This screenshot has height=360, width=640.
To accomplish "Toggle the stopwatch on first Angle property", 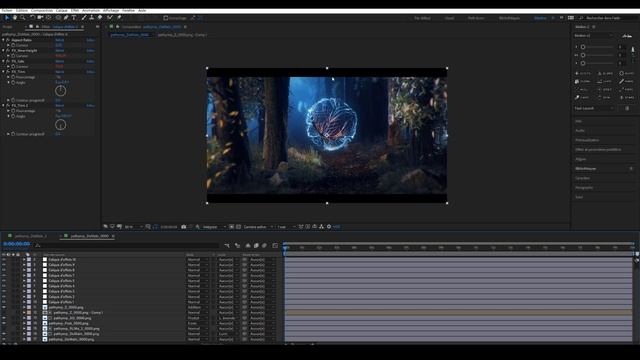I will coord(13,82).
